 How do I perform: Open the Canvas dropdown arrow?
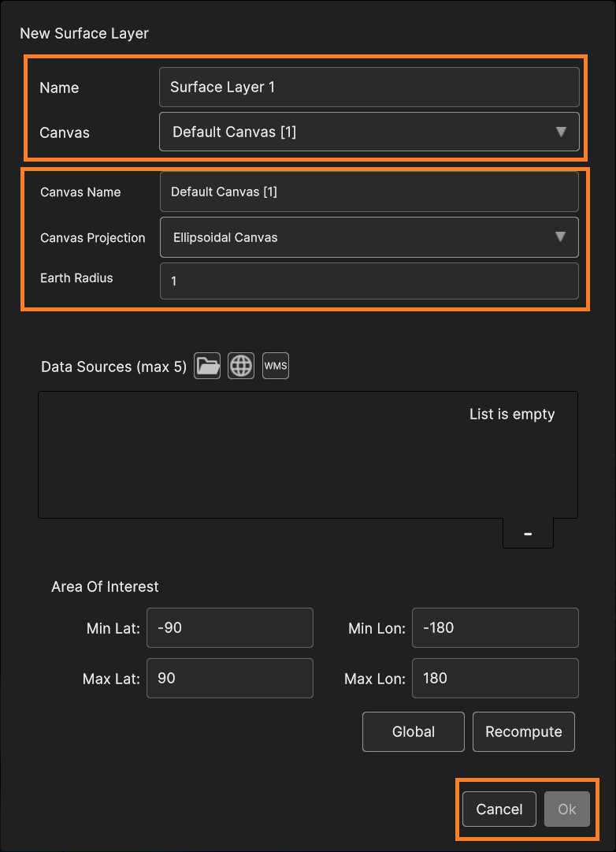[x=561, y=132]
